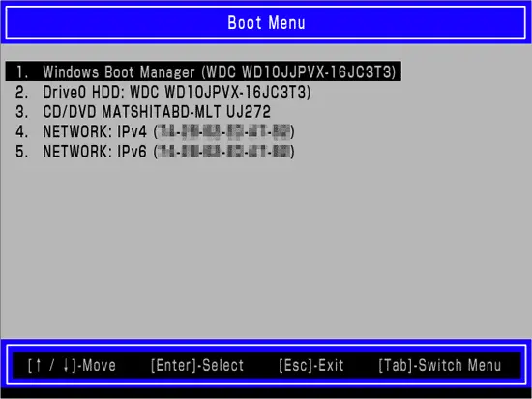This screenshot has height=399, width=532.
Task: Choose Drive0 HDD WDC boot option
Action: pyautogui.click(x=163, y=92)
